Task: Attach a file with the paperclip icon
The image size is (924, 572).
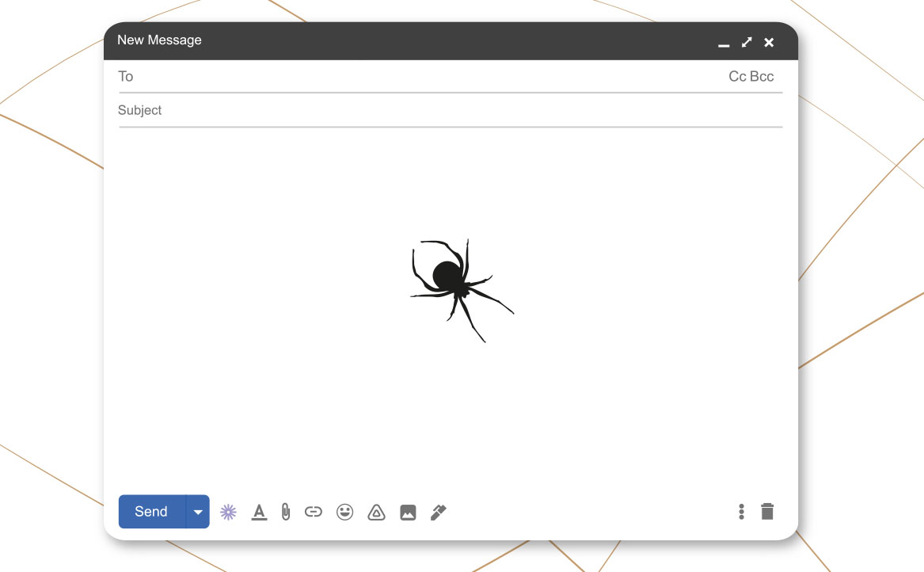Action: coord(286,512)
